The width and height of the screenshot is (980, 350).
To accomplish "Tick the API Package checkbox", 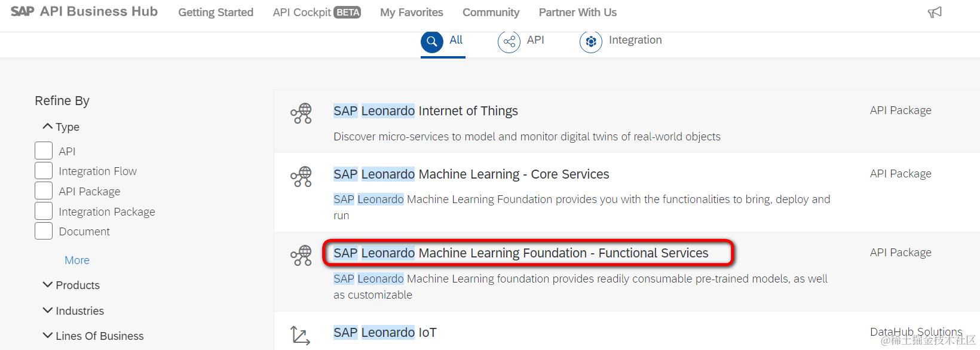I will [x=44, y=191].
